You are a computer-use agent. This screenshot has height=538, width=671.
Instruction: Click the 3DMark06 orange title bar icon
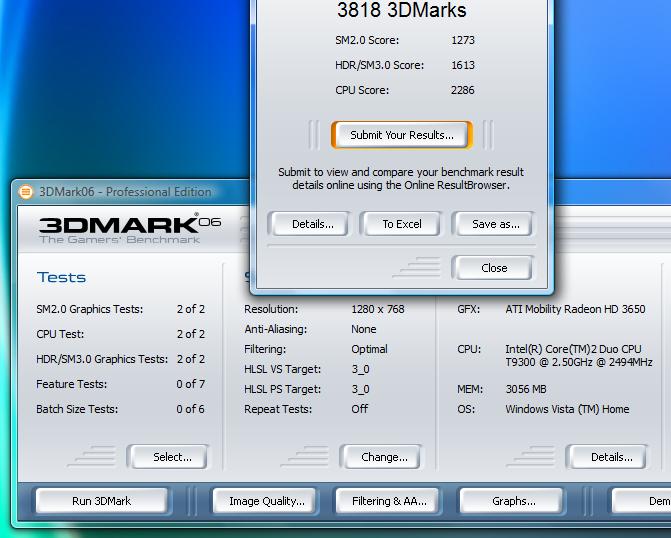pos(26,192)
